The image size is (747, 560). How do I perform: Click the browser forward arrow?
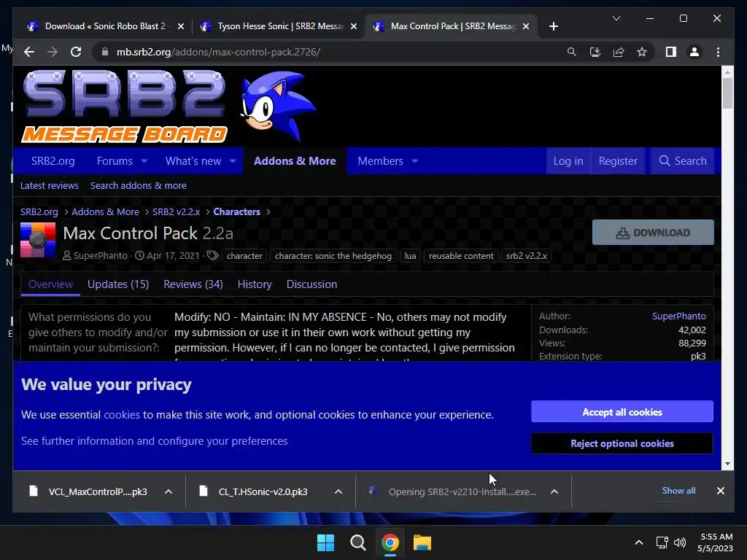pyautogui.click(x=53, y=52)
